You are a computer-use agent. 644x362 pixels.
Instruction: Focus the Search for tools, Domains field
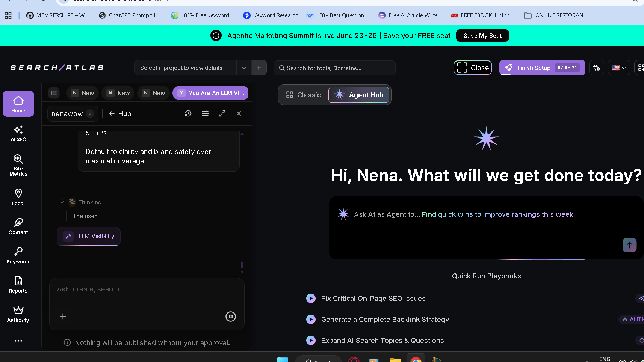coord(334,68)
